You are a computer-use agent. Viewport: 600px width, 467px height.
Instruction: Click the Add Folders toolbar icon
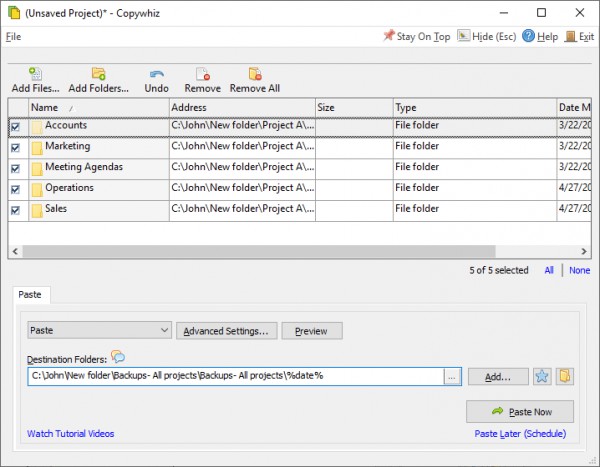(98, 73)
